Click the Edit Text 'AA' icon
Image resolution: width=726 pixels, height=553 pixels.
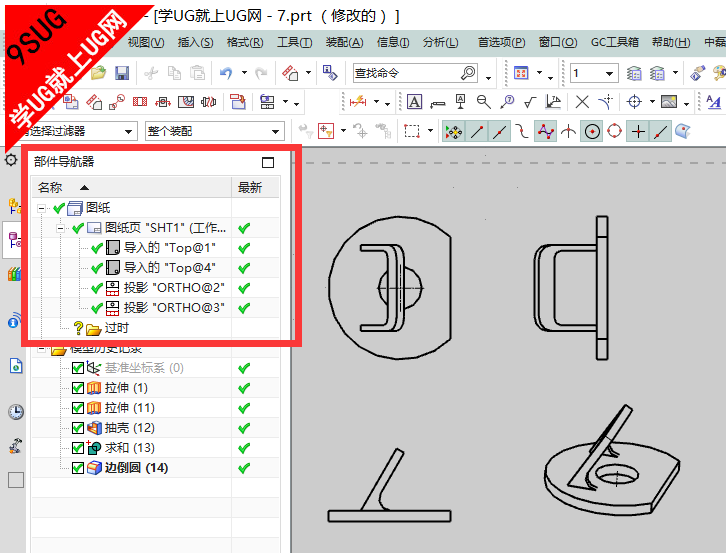click(x=713, y=101)
